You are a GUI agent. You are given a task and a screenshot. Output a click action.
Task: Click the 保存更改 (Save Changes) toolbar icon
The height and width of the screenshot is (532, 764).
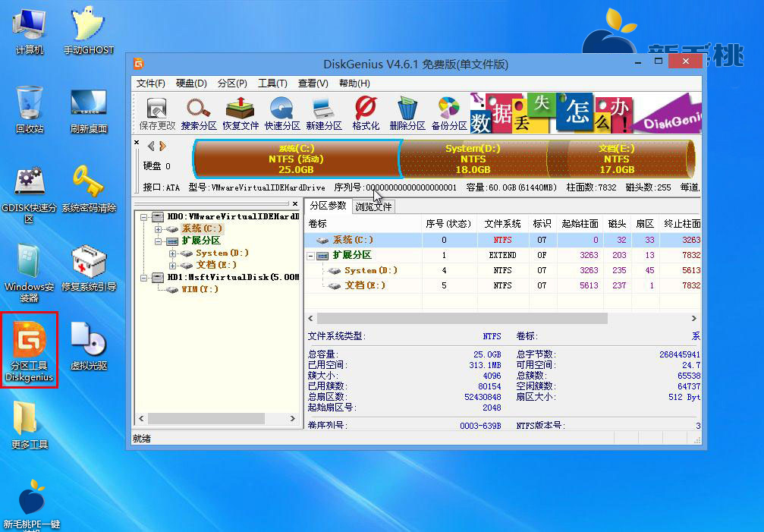(x=156, y=114)
